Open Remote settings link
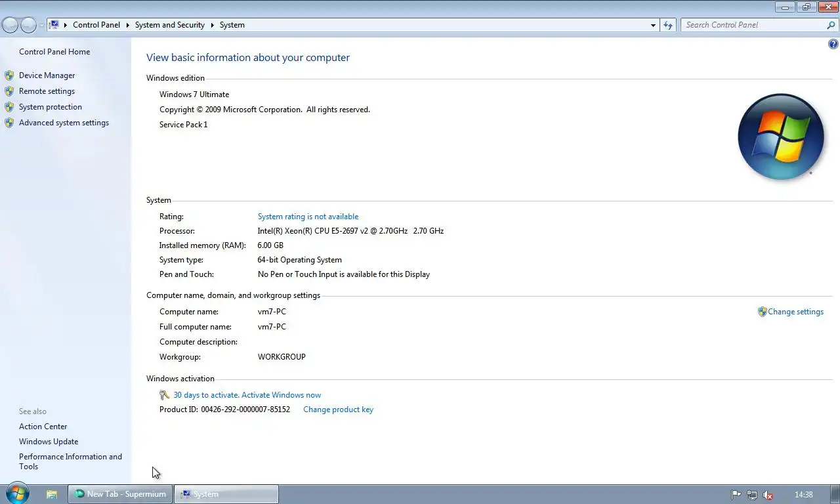840x504 pixels. (x=47, y=91)
